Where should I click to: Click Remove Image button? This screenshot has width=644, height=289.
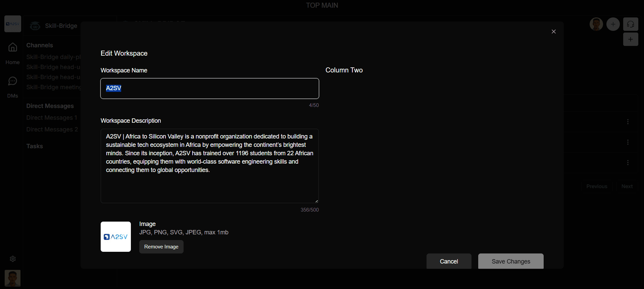(x=161, y=247)
